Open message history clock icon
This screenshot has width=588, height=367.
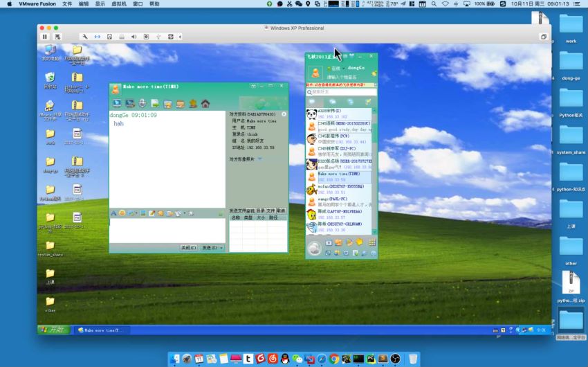pos(178,213)
